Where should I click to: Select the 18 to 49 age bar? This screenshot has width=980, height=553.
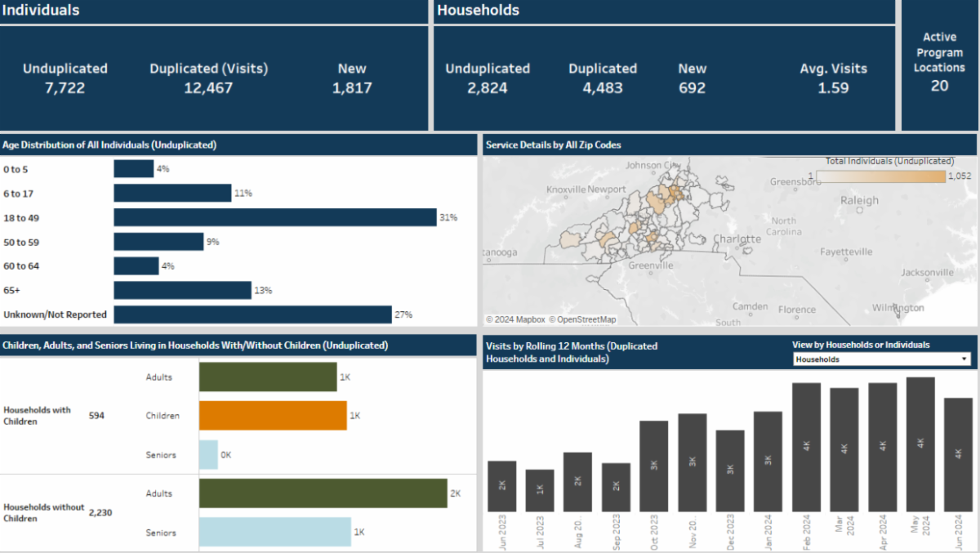[x=274, y=217]
